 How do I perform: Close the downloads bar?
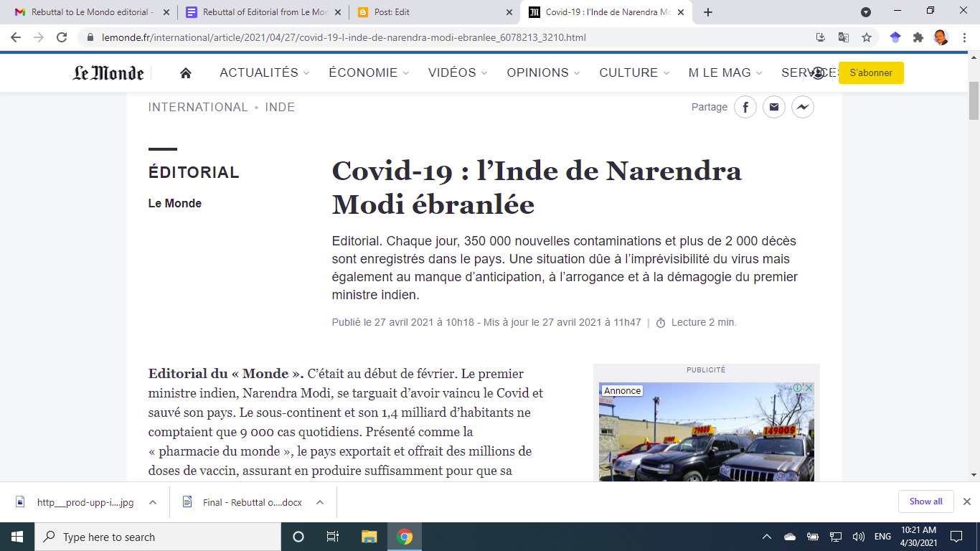[966, 501]
